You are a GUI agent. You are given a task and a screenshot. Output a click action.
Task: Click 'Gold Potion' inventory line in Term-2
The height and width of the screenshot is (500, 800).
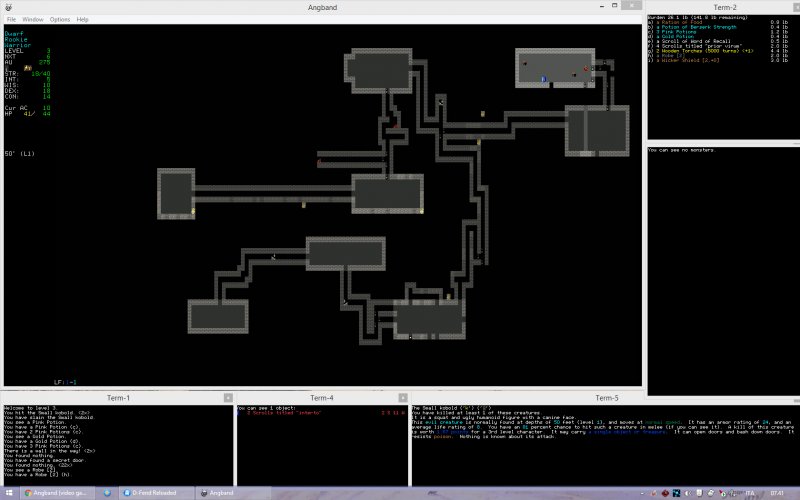tap(716, 36)
